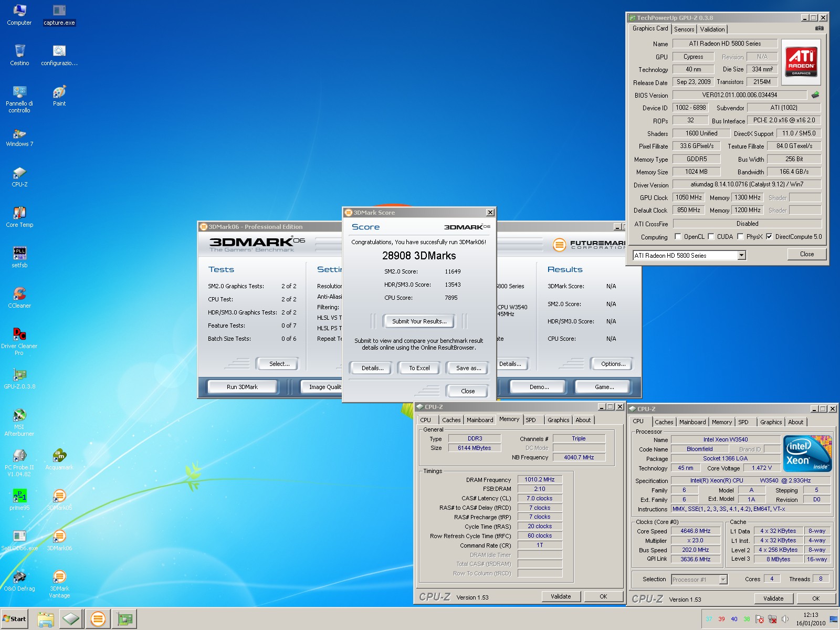Click the volume speaker tray icon
This screenshot has width=840, height=630.
(x=785, y=619)
